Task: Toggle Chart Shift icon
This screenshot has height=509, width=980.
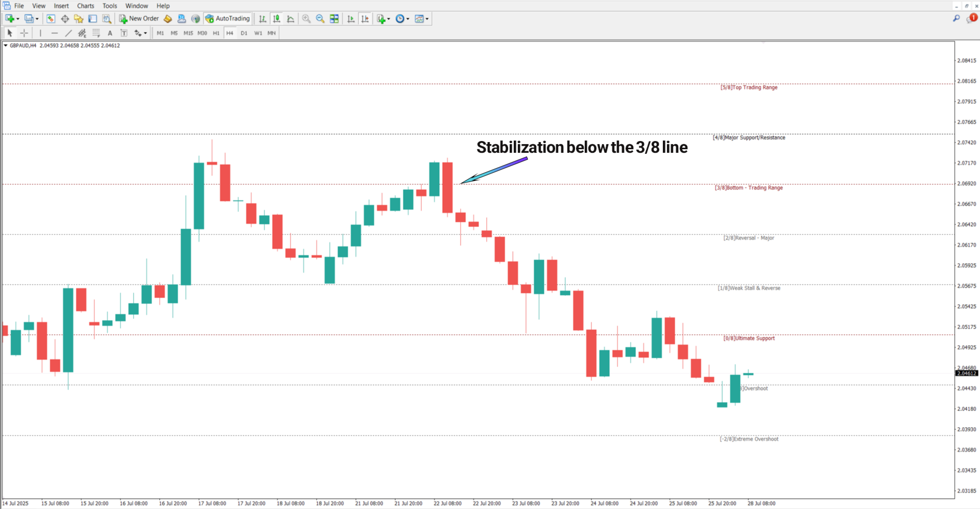Action: 365,18
